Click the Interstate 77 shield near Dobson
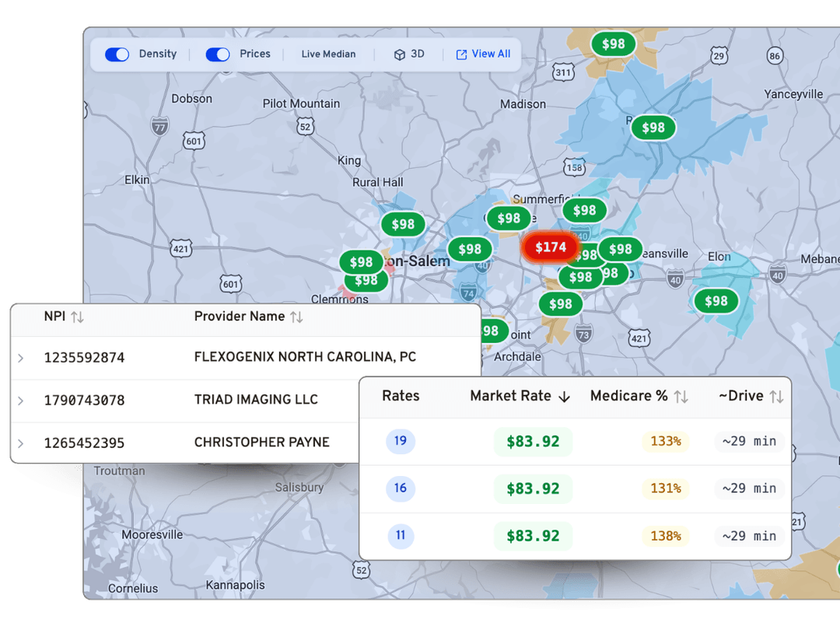 coord(159,126)
